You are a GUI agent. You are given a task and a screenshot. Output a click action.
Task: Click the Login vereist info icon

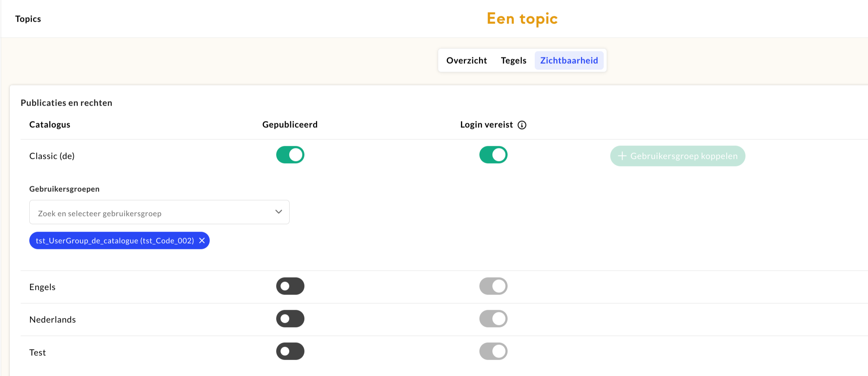(522, 125)
